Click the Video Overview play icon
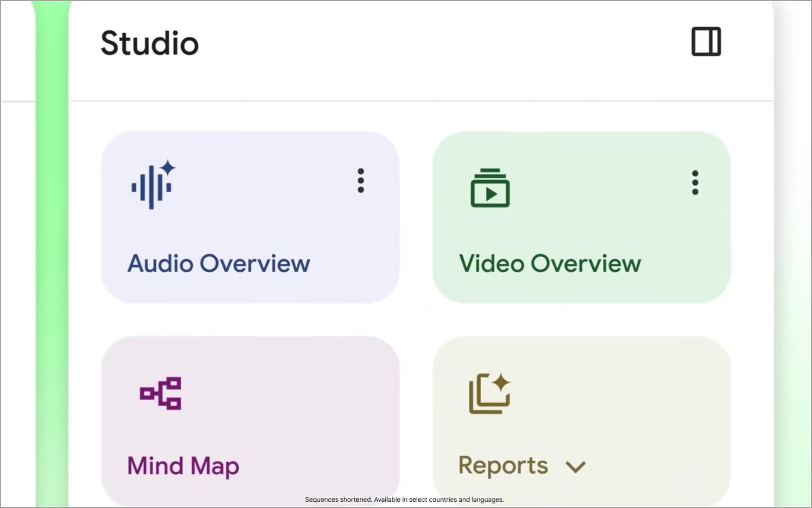 click(x=490, y=188)
